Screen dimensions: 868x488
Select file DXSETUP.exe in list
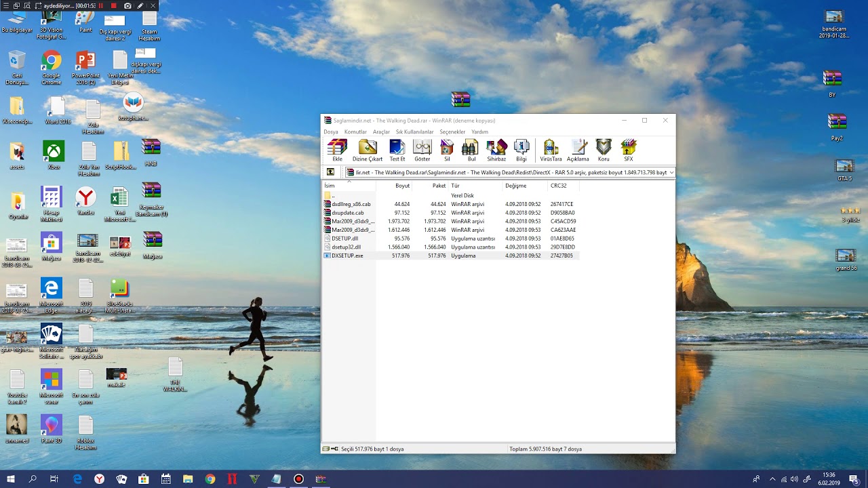tap(451, 256)
